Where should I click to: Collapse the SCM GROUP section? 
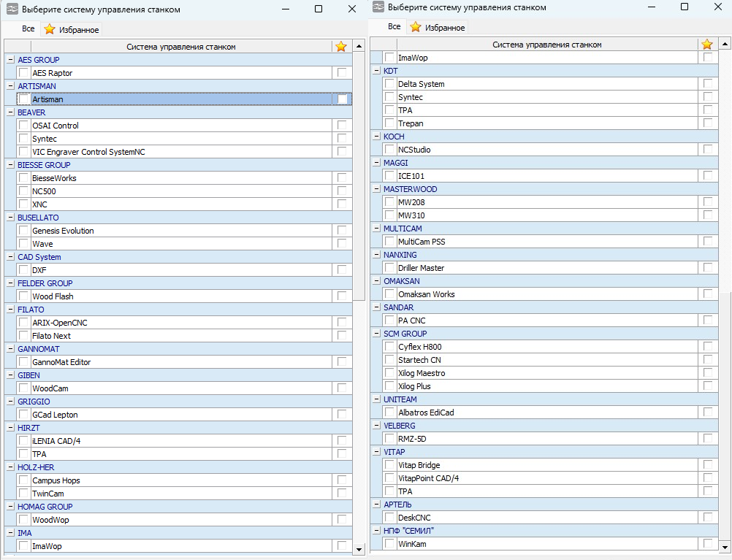[376, 334]
